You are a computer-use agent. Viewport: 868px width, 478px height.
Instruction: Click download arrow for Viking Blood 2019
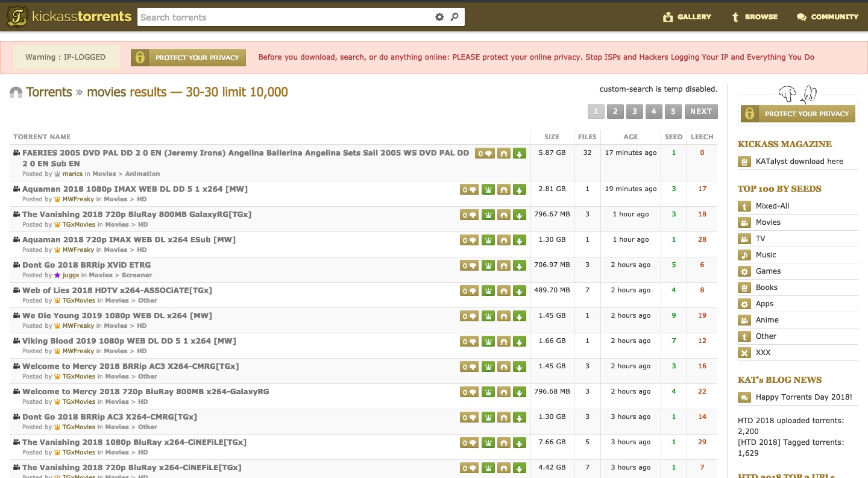[520, 341]
